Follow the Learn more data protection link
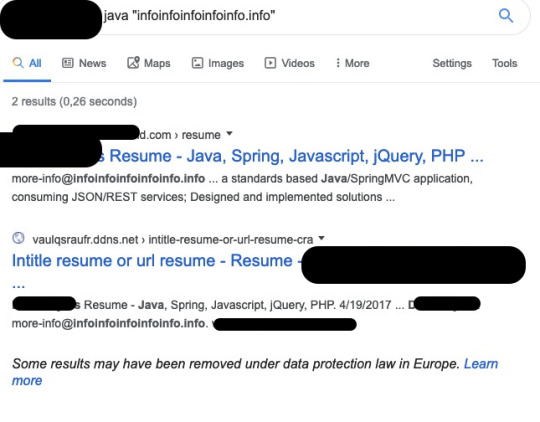This screenshot has width=540, height=422. point(255,372)
